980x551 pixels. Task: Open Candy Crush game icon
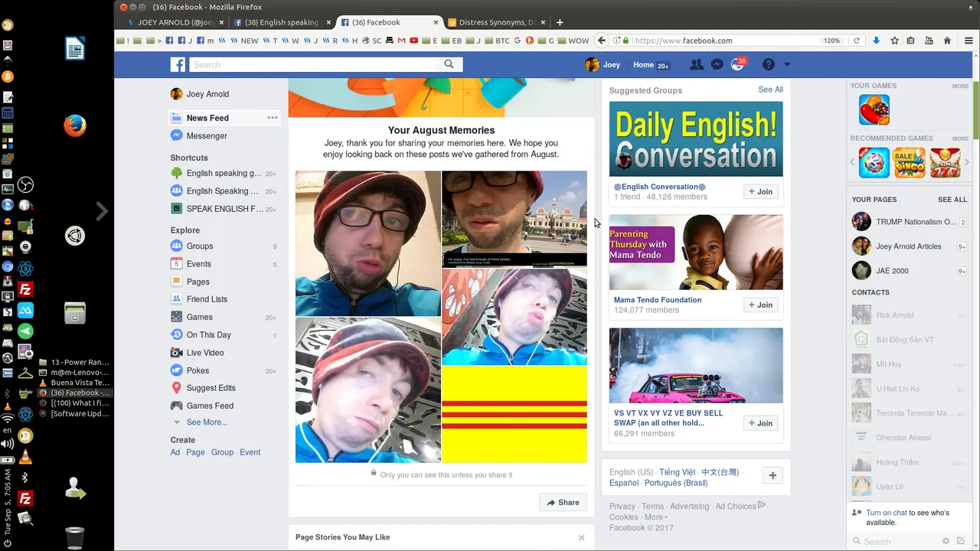[x=874, y=109]
